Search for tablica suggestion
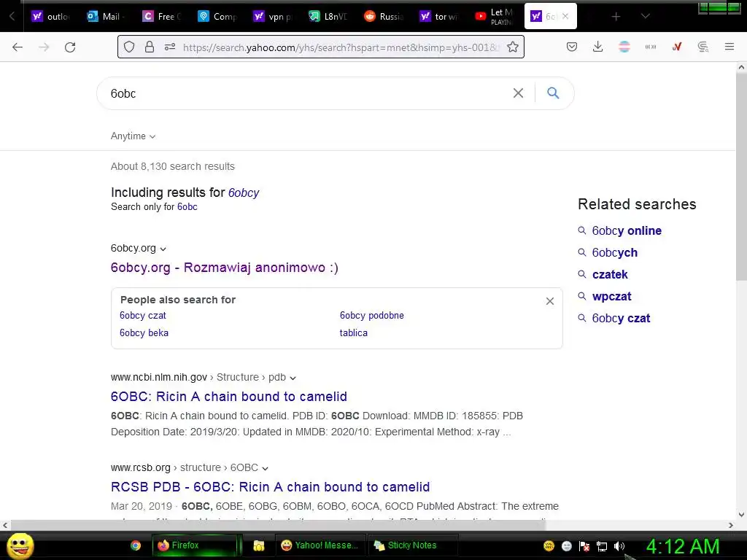747x560 pixels. click(x=354, y=332)
